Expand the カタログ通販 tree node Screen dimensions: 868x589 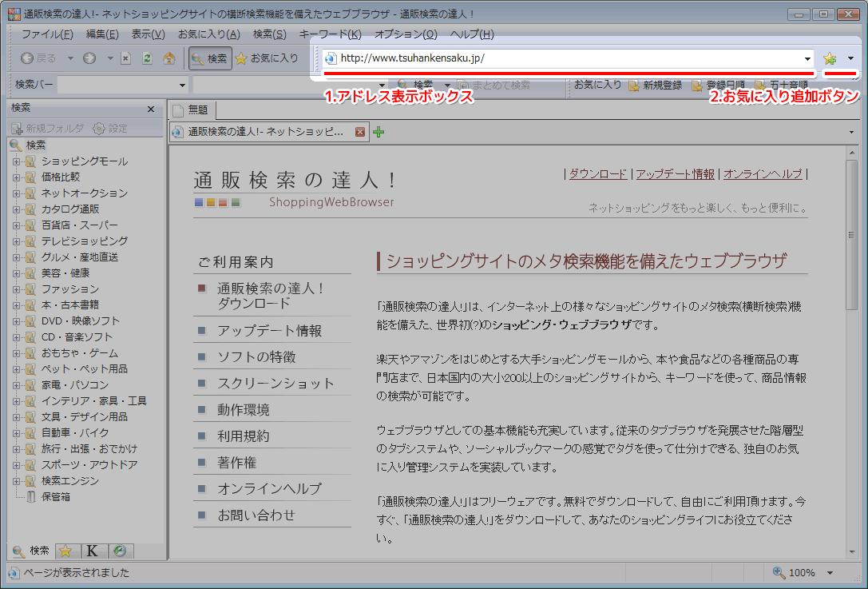click(x=16, y=210)
